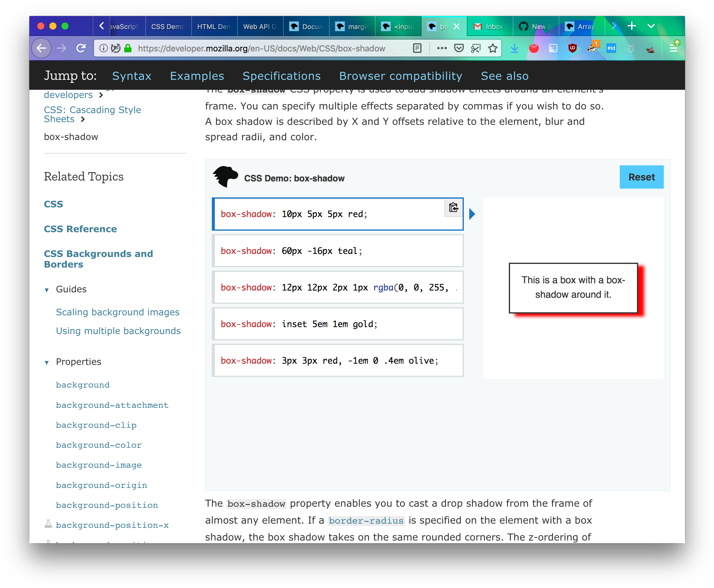Open the uBlock Origin extension
Screen dimensions: 714x588
point(572,48)
